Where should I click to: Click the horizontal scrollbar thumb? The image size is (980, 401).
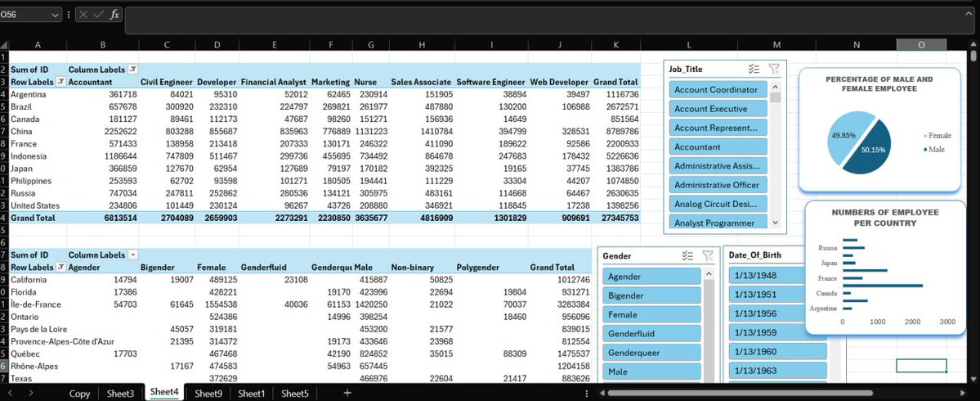740,394
